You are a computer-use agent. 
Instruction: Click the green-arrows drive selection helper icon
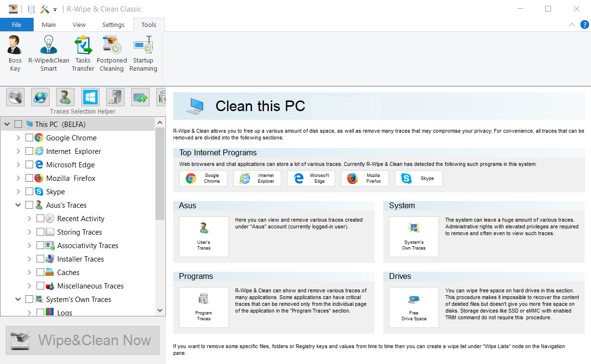coord(140,97)
